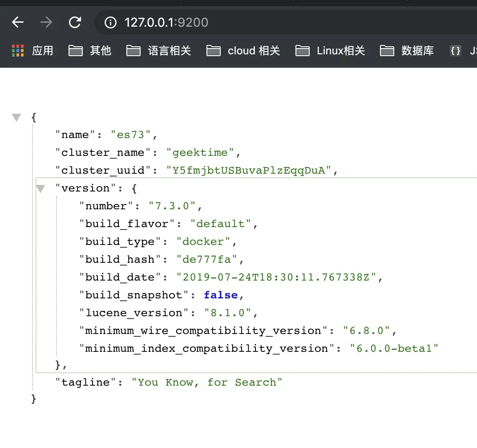Click the "cluster_uuid" key

pos(103,170)
